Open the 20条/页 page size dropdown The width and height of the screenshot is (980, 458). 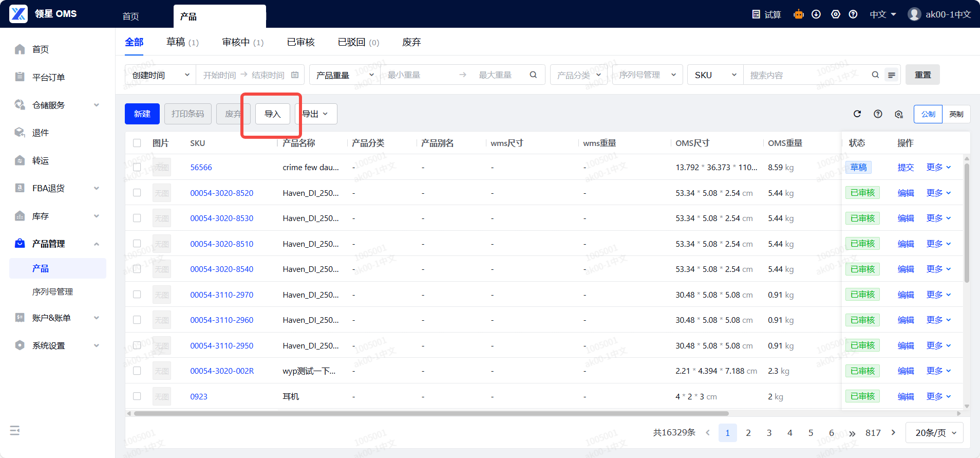934,433
